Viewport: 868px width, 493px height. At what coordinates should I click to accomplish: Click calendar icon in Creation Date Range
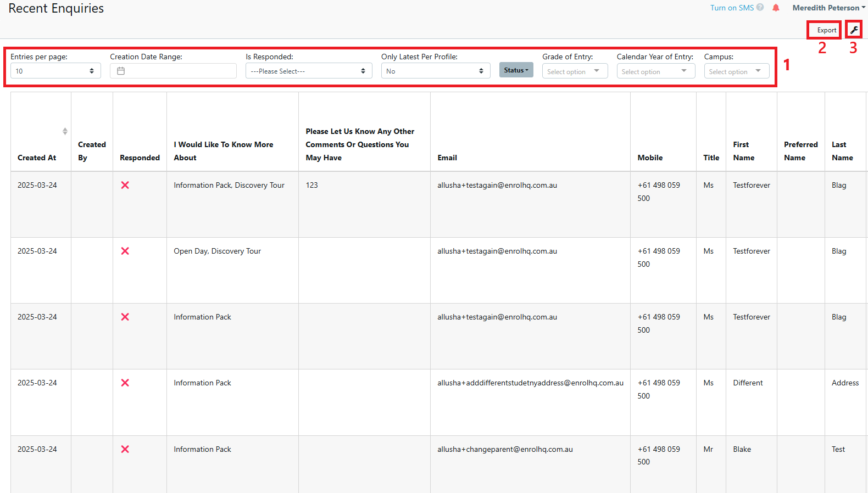[x=121, y=71]
